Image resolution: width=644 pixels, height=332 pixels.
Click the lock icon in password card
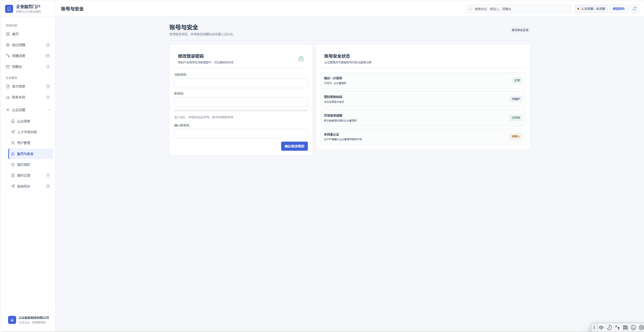coord(301,59)
